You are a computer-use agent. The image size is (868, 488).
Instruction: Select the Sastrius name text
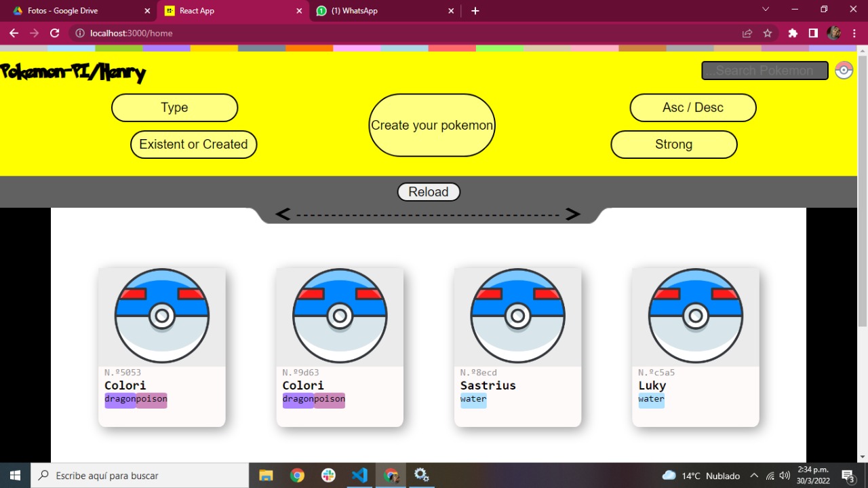point(488,386)
